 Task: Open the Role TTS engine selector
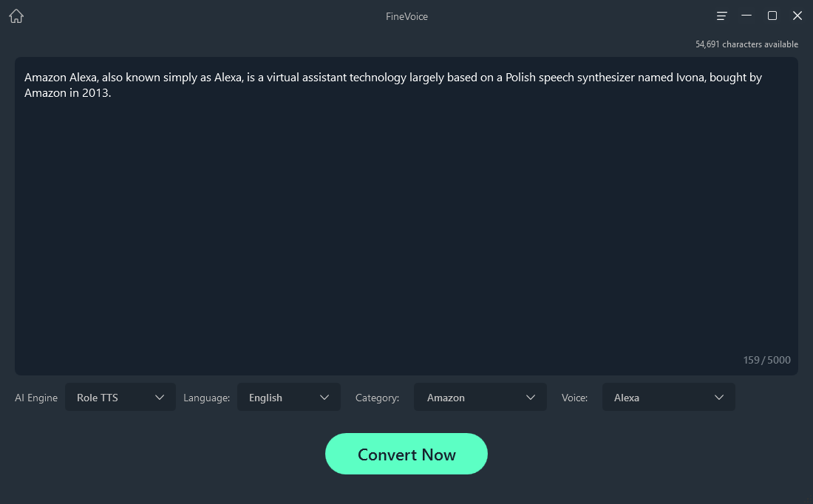pos(120,397)
